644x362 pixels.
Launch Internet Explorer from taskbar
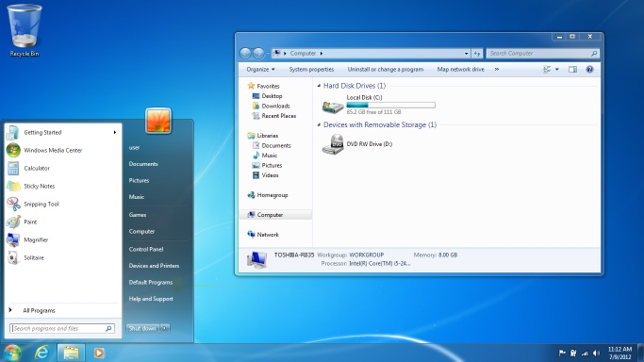coord(41,353)
